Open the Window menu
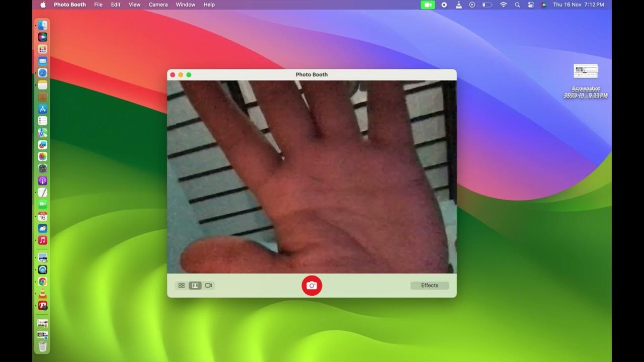 (186, 5)
